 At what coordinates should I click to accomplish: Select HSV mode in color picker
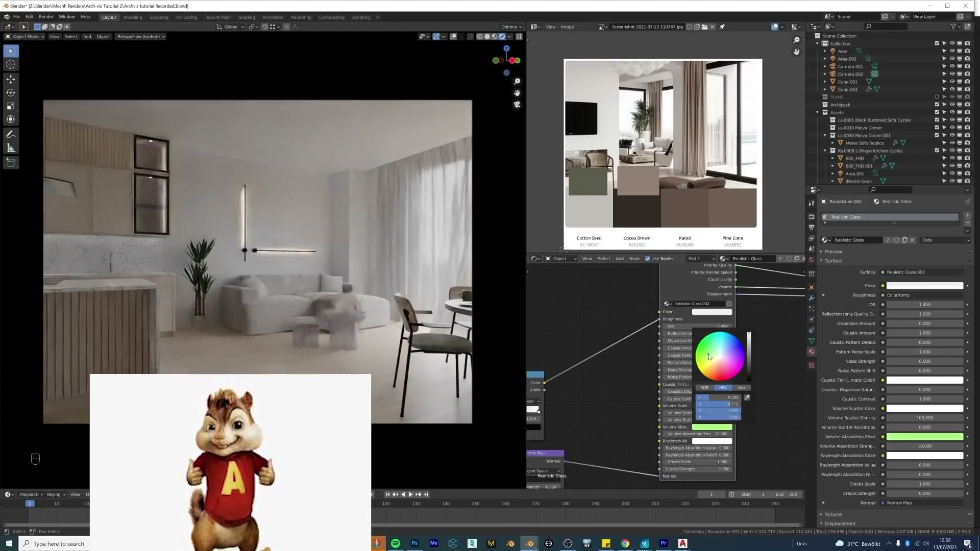click(723, 388)
